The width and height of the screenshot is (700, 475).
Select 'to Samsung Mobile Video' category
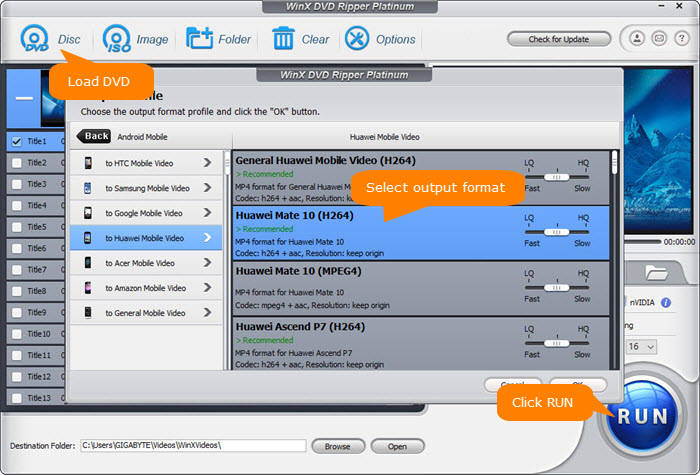click(x=146, y=188)
